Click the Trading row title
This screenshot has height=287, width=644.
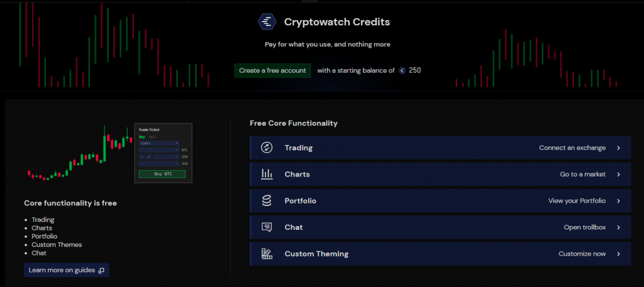pos(299,148)
